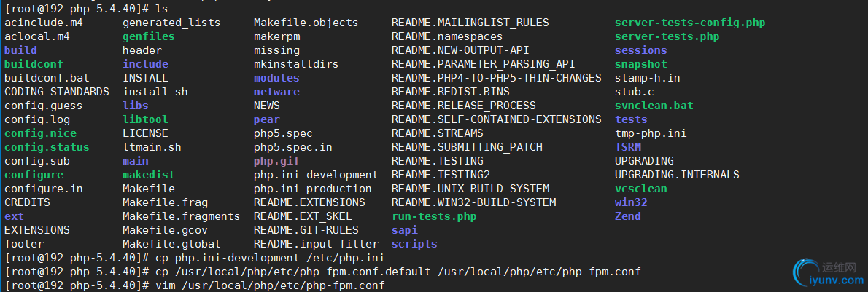Click the blue 'include' directory
Viewport: 868px width, 292px height.
click(146, 64)
